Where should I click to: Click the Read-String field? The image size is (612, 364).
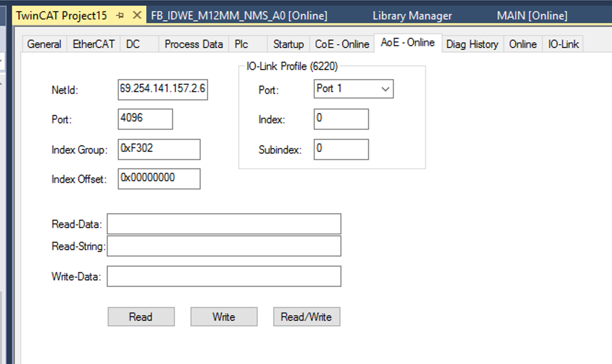coord(224,246)
